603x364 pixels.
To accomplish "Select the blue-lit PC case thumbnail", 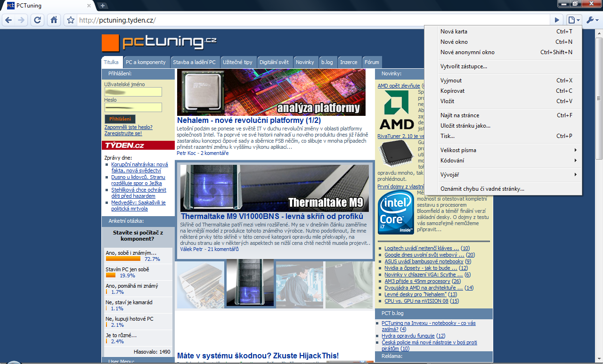I will coord(250,283).
